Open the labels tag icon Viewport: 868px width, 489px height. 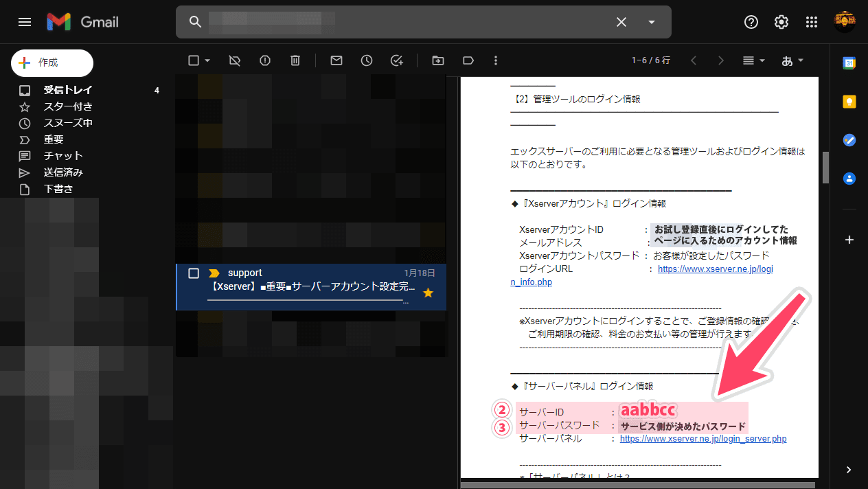(x=468, y=60)
